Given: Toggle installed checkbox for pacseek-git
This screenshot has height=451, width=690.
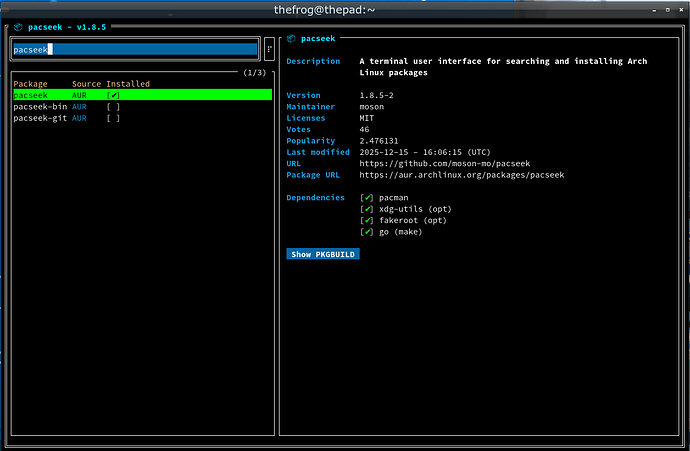Looking at the screenshot, I should [x=113, y=118].
